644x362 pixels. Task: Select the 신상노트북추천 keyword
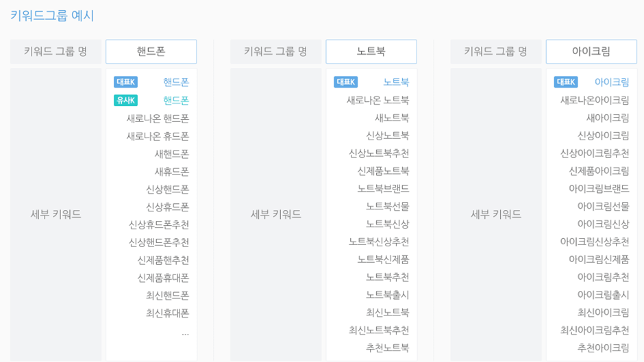coord(379,153)
